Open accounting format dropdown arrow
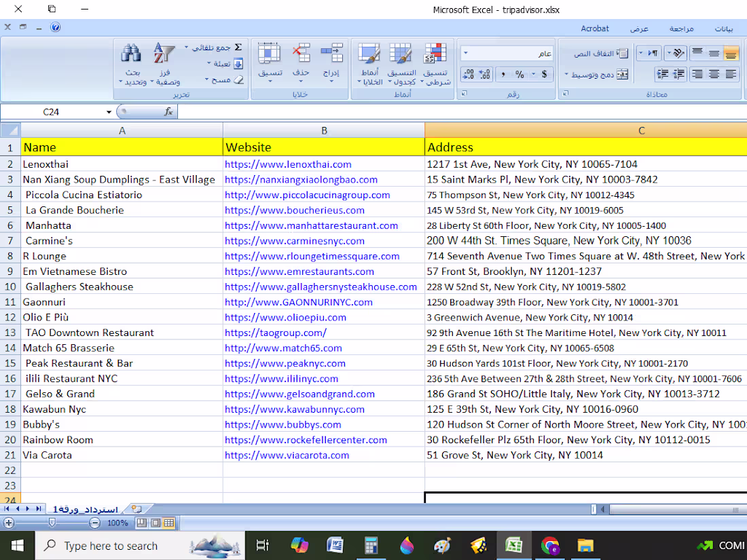The width and height of the screenshot is (747, 560). click(534, 74)
